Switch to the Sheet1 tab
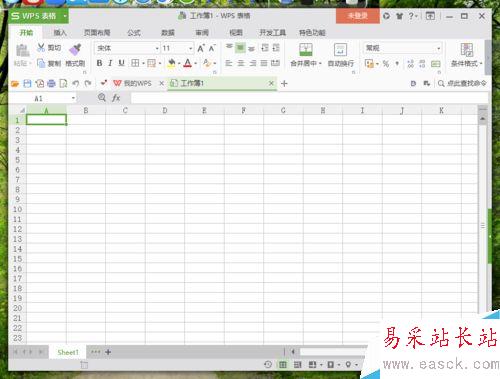Image resolution: width=500 pixels, height=379 pixels. pyautogui.click(x=68, y=352)
